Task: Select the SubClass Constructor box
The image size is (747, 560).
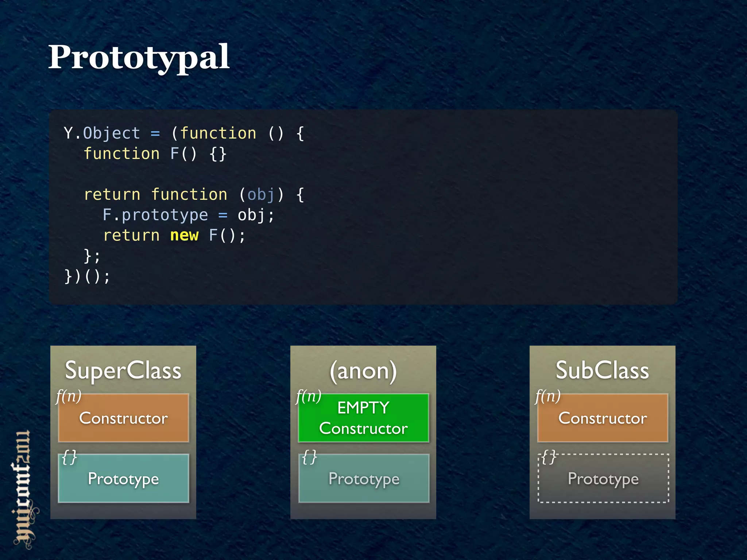Action: [603, 418]
